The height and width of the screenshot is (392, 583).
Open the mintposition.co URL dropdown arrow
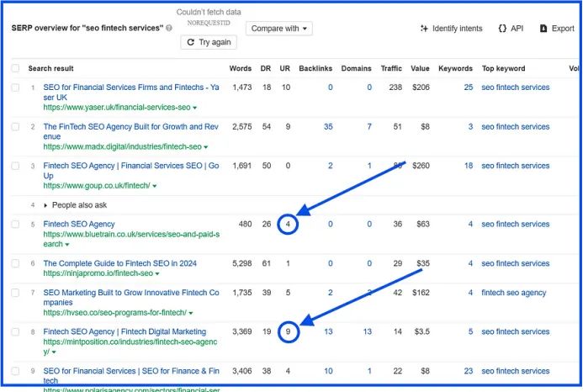(x=55, y=352)
